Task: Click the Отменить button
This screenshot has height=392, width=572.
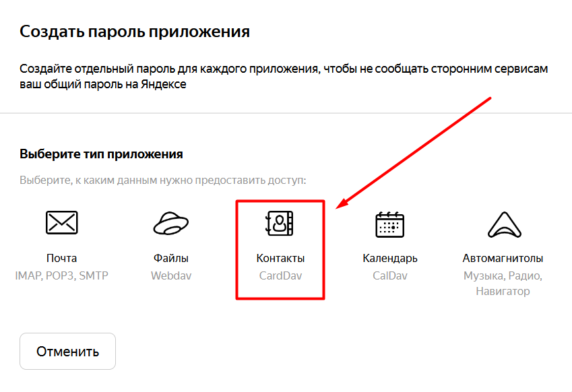Action: pos(67,351)
